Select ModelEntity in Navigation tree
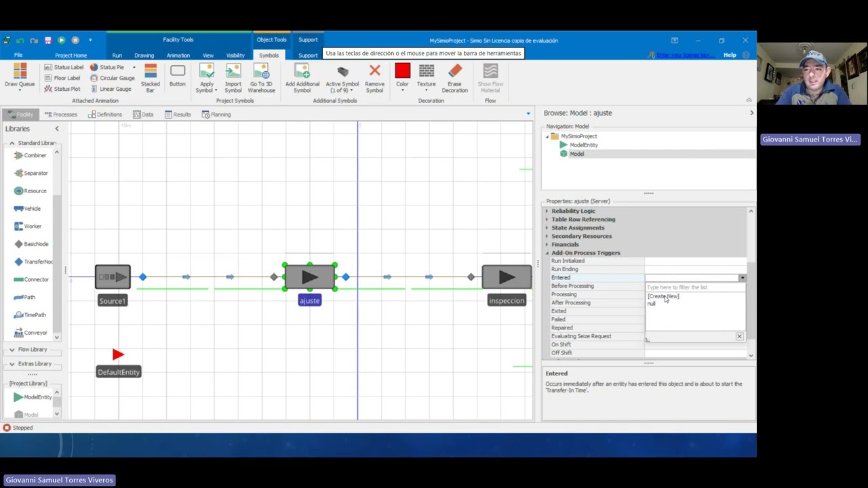 click(583, 145)
